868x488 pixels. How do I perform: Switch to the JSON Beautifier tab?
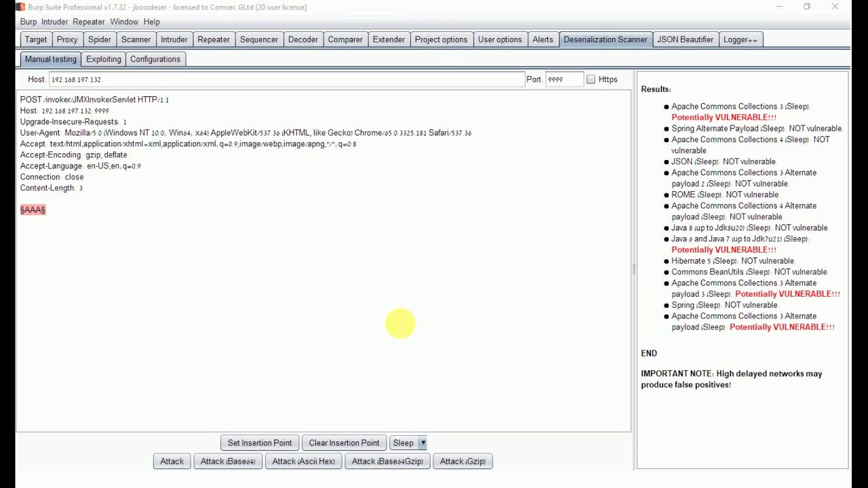[x=685, y=39]
